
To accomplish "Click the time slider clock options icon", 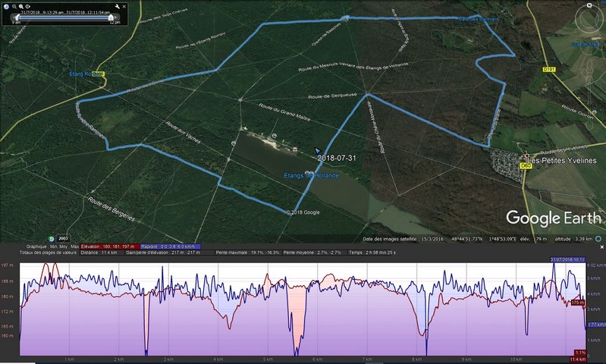I will tap(6, 6).
